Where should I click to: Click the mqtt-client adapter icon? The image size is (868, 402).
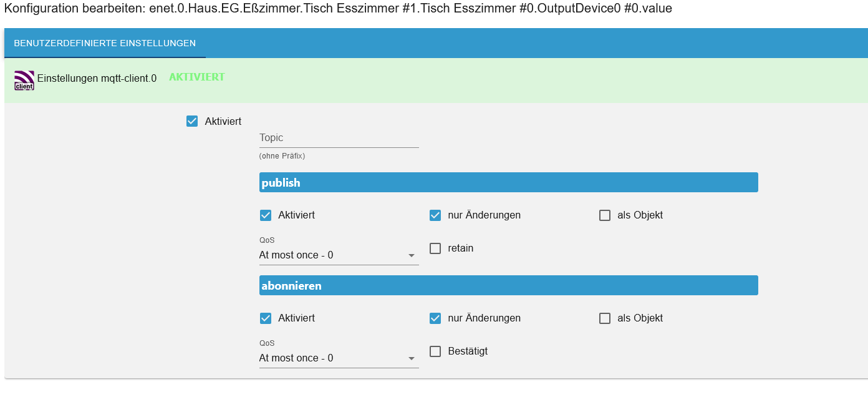click(24, 80)
